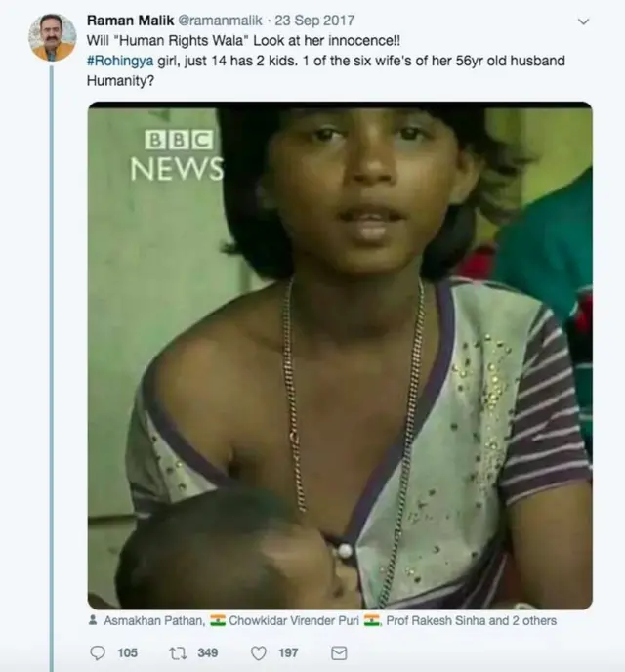Click the envelope direct message icon
Screen dimensions: 625x672
(338, 652)
